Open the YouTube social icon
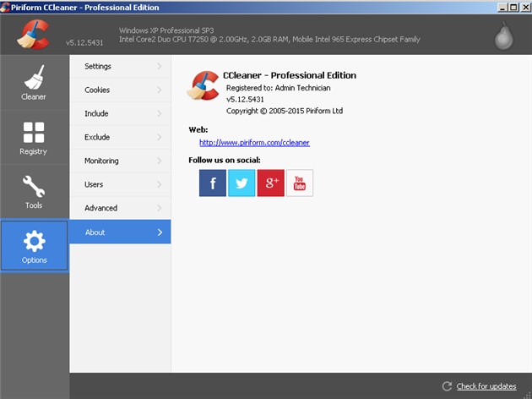The width and height of the screenshot is (532, 399). point(300,183)
